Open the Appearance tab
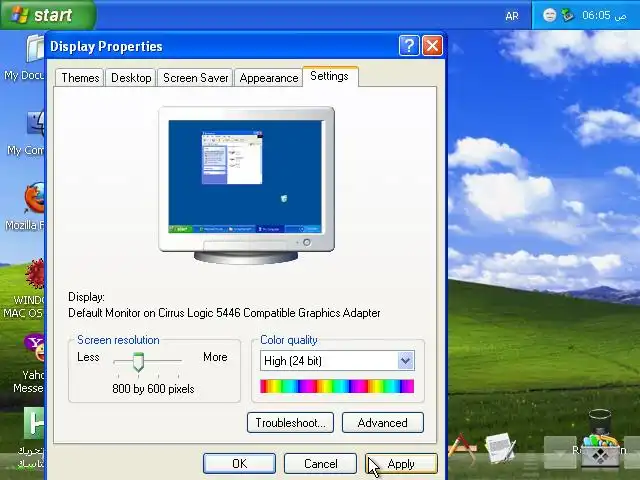 tap(269, 78)
